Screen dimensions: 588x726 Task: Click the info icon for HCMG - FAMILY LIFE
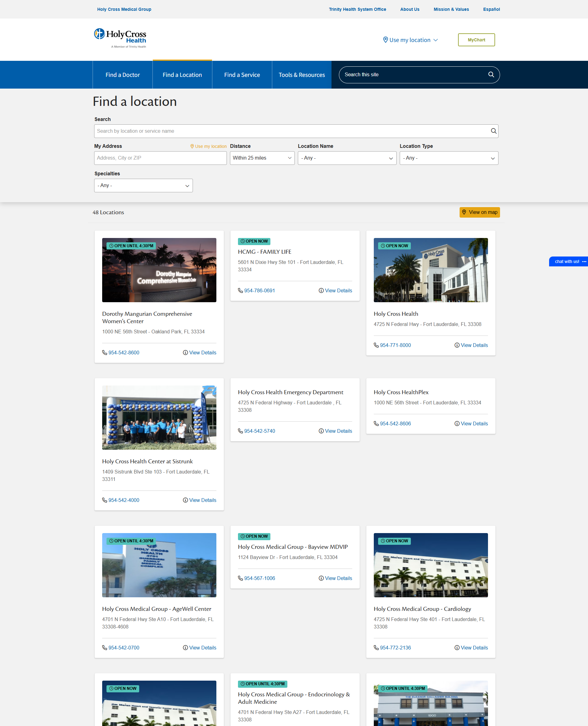(321, 291)
